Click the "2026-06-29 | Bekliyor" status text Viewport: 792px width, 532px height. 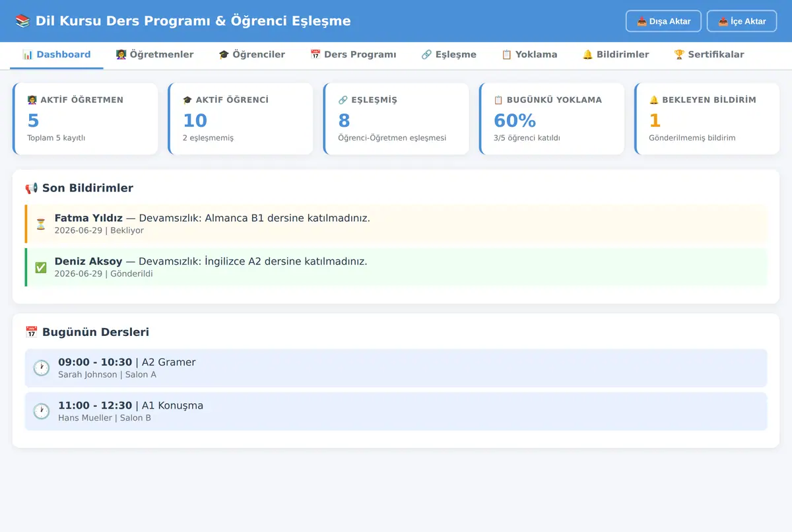[99, 230]
